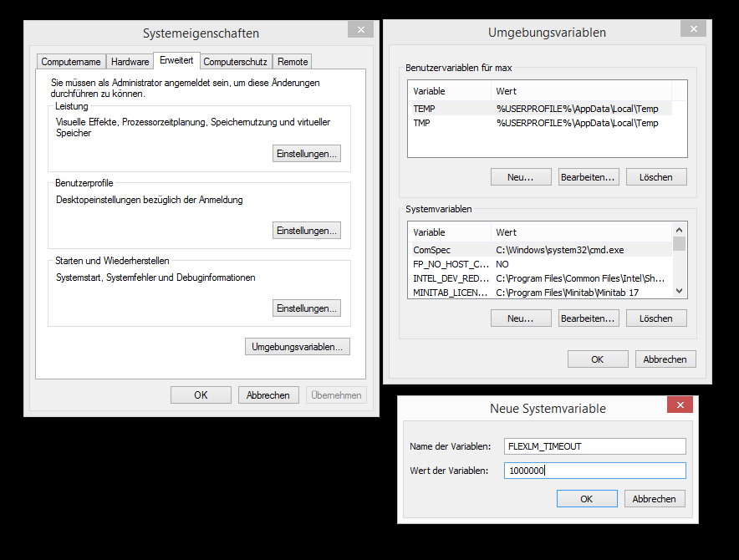The height and width of the screenshot is (560, 739).
Task: Close the Umgebungsvariablen window
Action: 693,28
